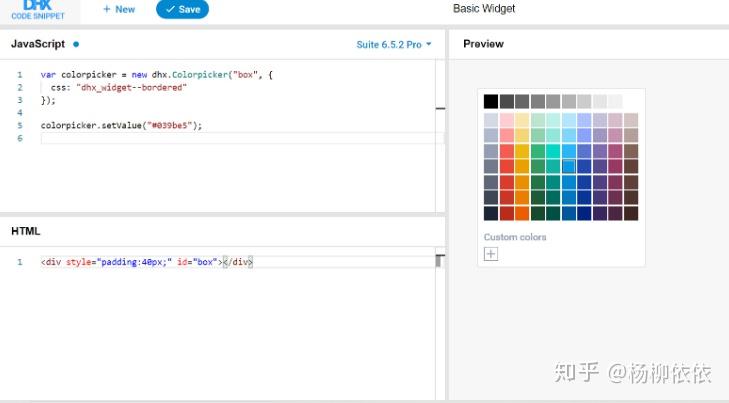Pick the black color swatch
This screenshot has height=403, width=729.
(491, 101)
